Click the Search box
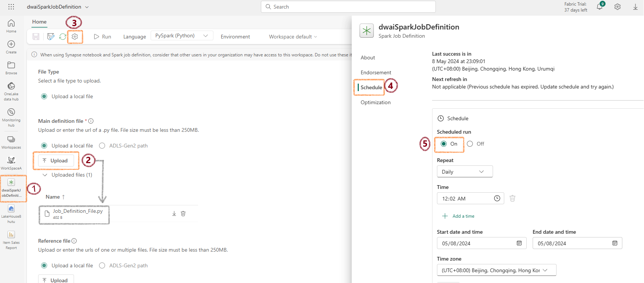Image resolution: width=644 pixels, height=283 pixels. click(x=348, y=7)
